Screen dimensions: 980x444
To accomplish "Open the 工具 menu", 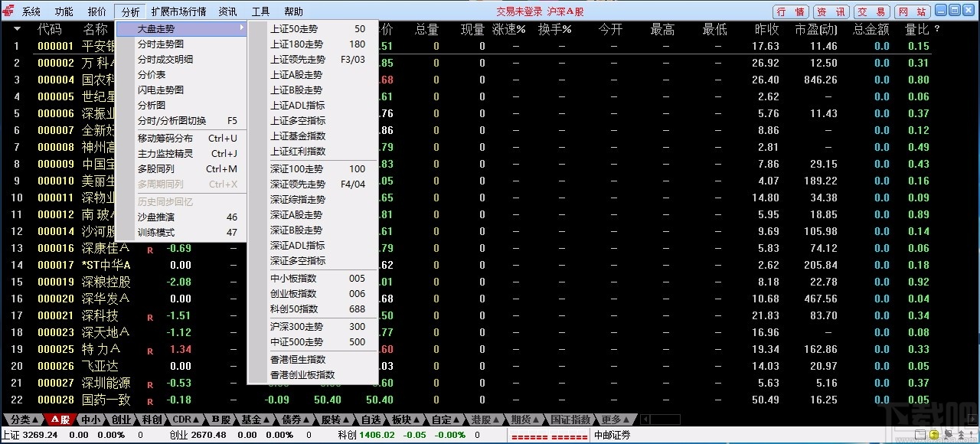I will (260, 11).
